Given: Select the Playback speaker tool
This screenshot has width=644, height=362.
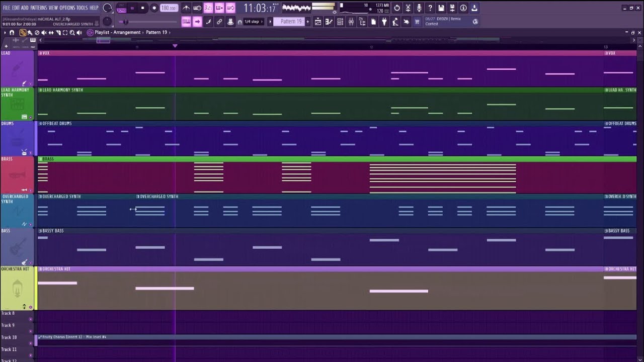Looking at the screenshot, I should (x=79, y=33).
